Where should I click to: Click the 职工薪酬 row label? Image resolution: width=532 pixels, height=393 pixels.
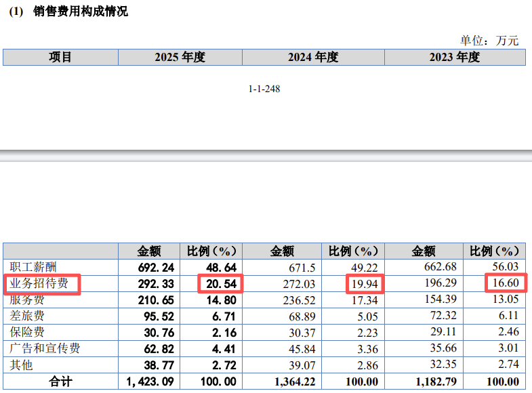tap(33, 267)
